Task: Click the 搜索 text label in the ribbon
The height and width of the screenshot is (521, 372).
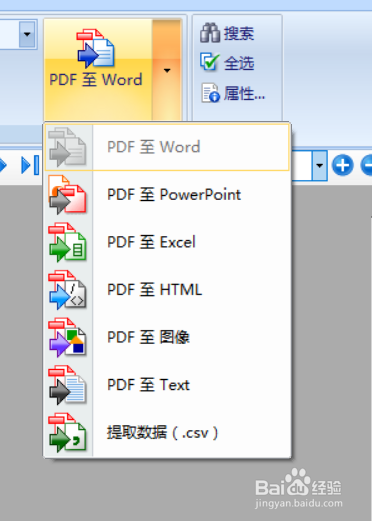Action: click(239, 34)
